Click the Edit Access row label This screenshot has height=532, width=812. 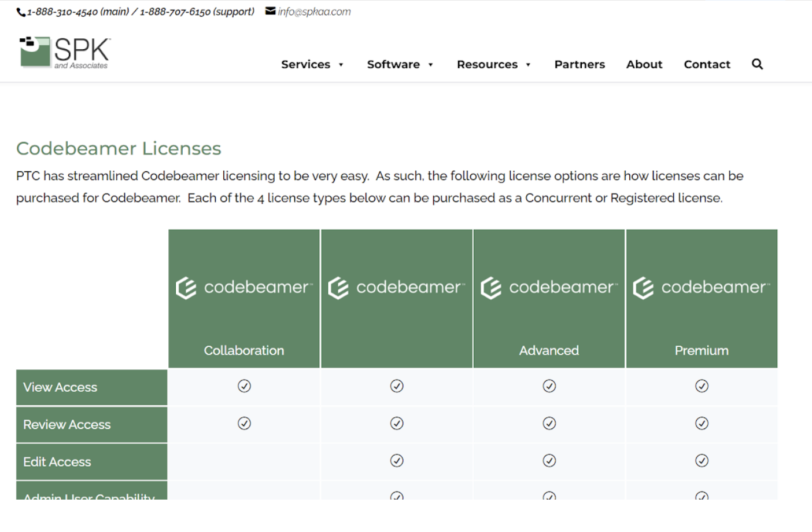(x=57, y=461)
